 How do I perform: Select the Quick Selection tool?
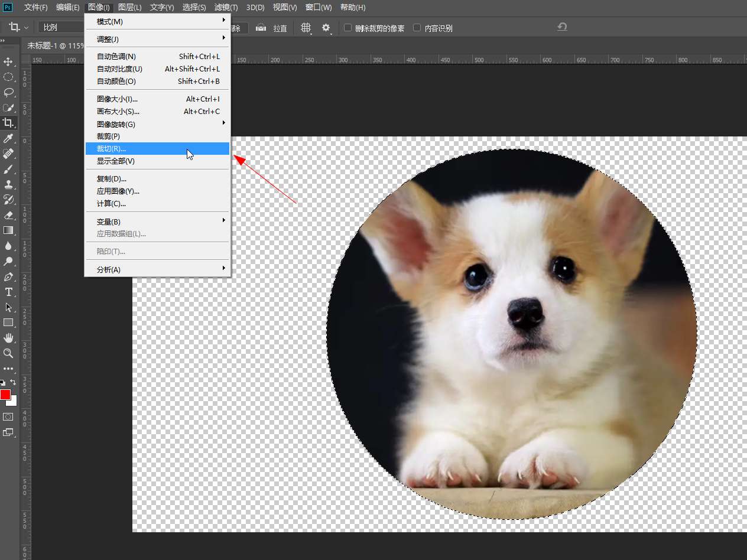pyautogui.click(x=8, y=108)
